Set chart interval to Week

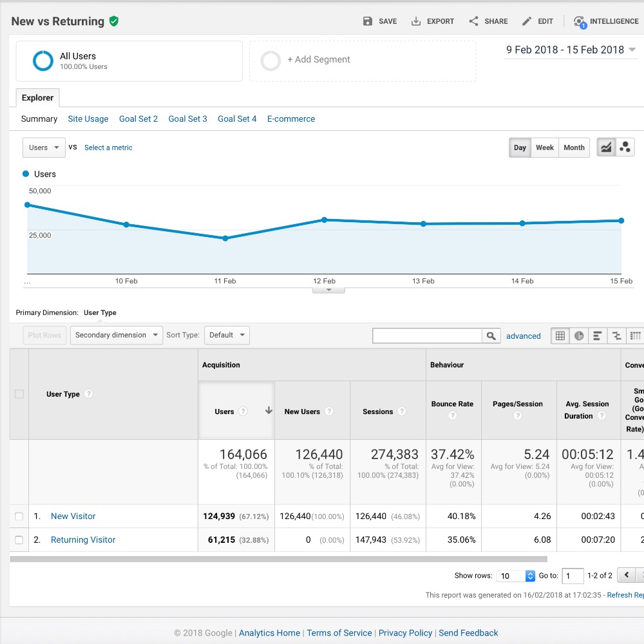tap(545, 147)
